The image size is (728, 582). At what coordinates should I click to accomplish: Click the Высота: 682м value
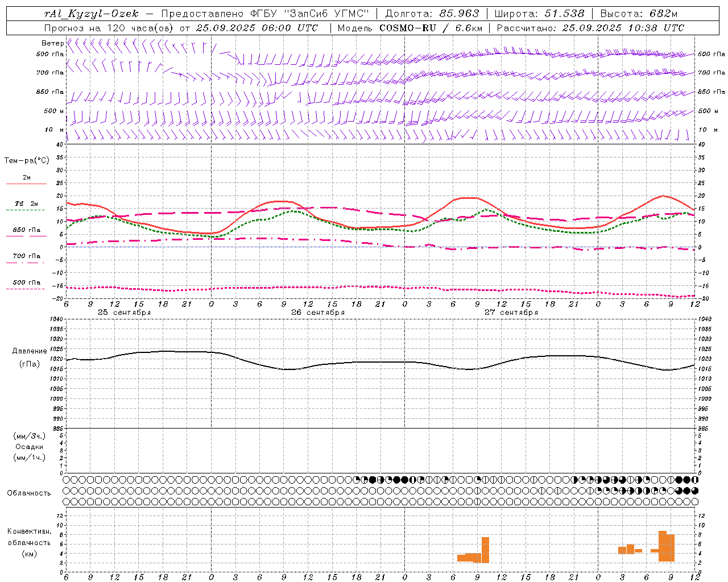pos(639,14)
